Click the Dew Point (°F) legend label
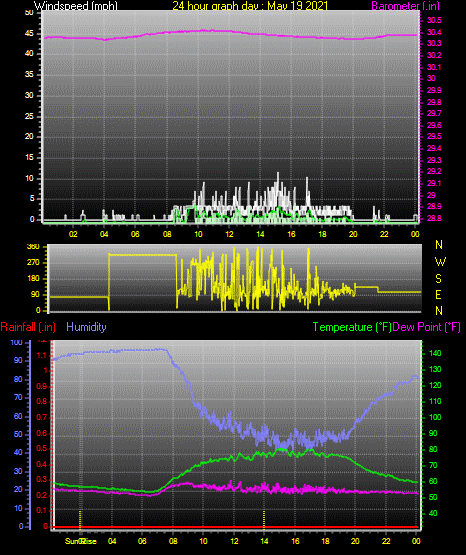Screen dimensions: 466x555 pos(426,327)
